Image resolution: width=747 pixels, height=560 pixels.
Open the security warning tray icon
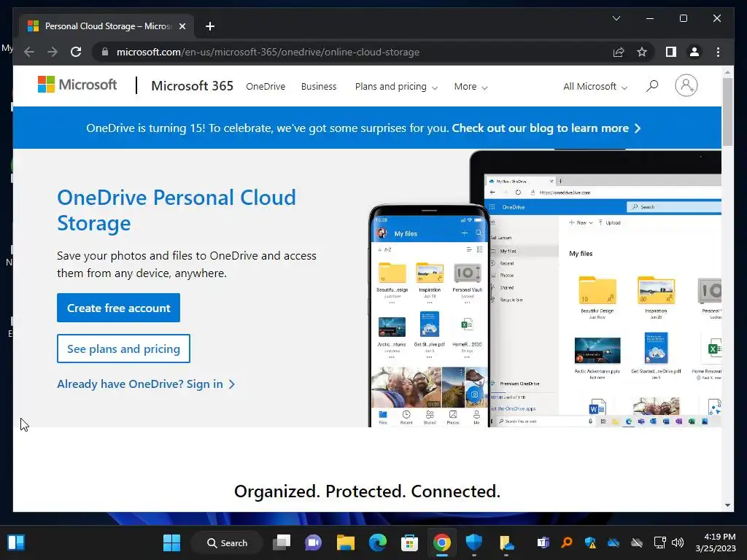coord(590,542)
